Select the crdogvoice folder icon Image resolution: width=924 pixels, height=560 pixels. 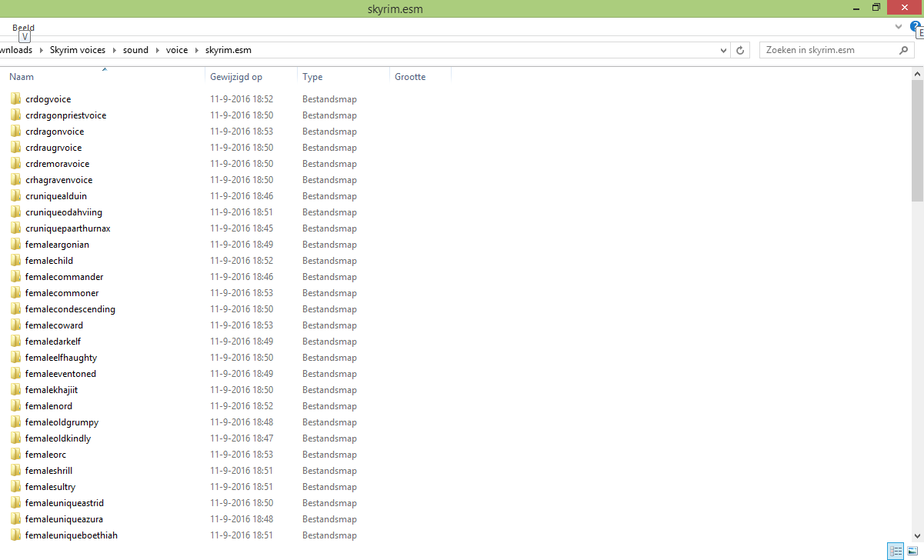coord(15,99)
